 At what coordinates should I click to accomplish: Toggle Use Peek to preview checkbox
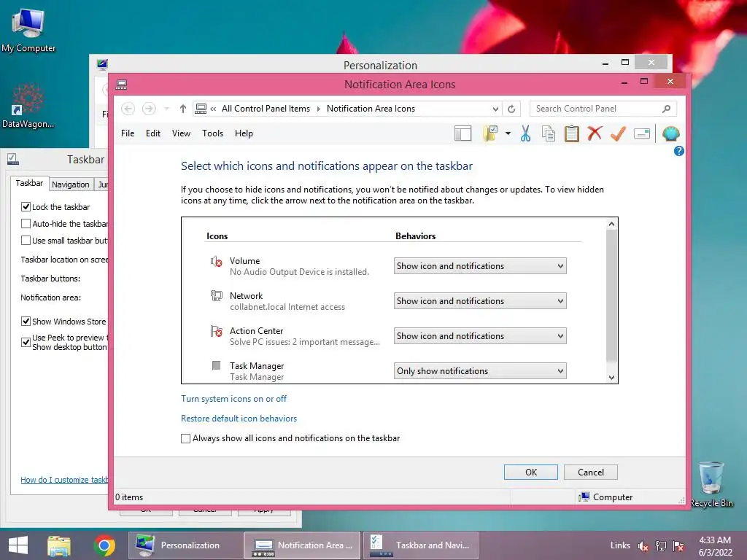[26, 342]
